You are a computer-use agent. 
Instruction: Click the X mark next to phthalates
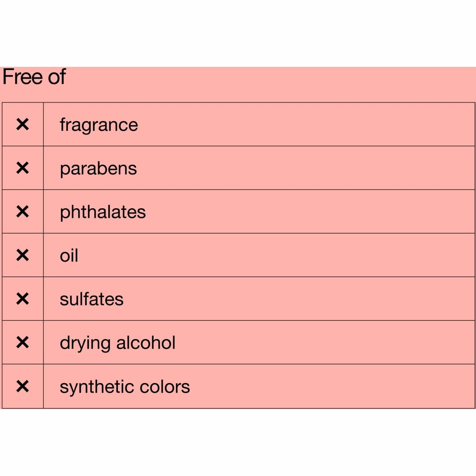tap(23, 212)
